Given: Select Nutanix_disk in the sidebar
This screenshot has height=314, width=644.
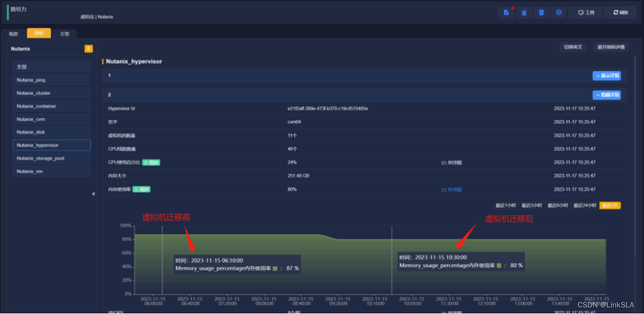Looking at the screenshot, I should (51, 132).
